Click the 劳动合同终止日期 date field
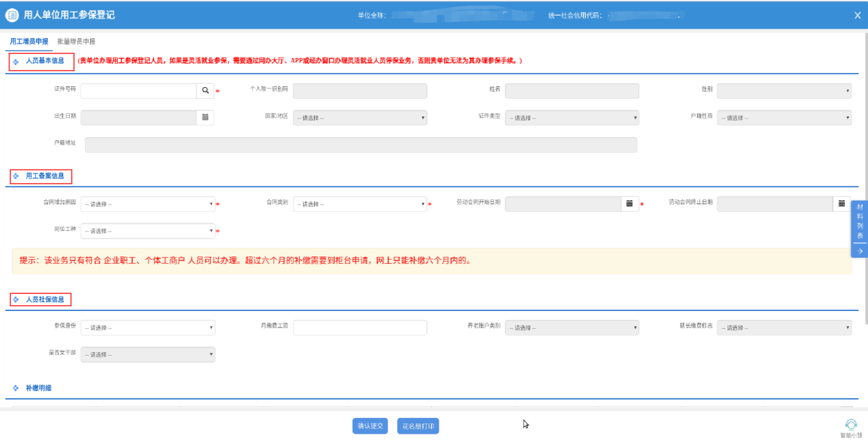 click(x=775, y=204)
